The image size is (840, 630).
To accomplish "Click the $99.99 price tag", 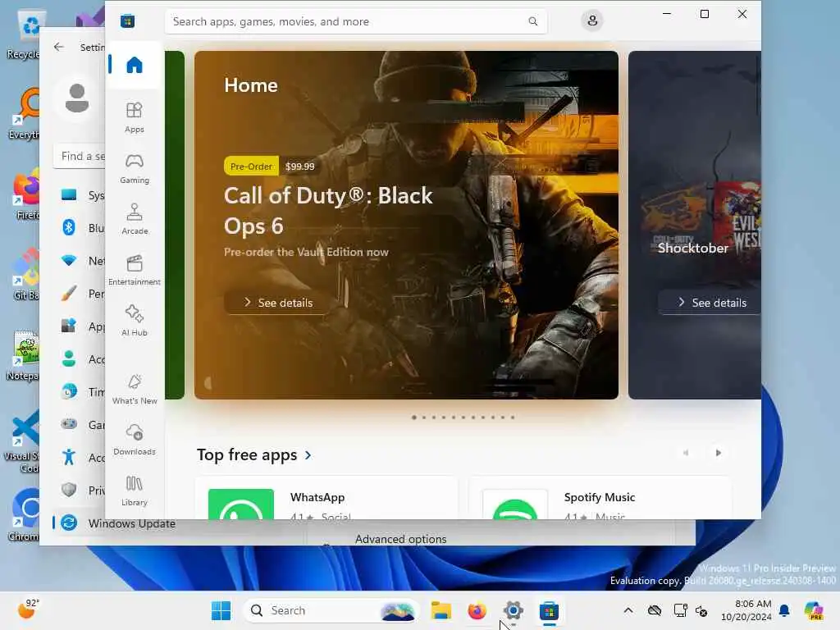I will (300, 166).
